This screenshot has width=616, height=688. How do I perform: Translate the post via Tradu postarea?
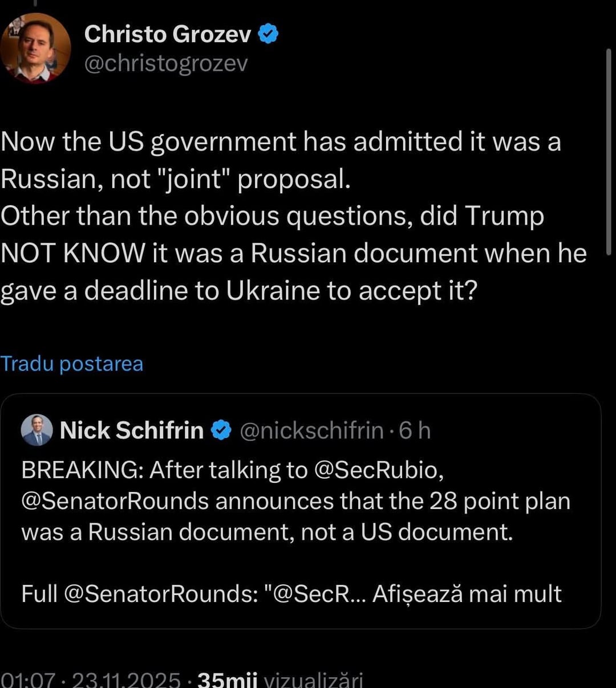click(x=72, y=364)
